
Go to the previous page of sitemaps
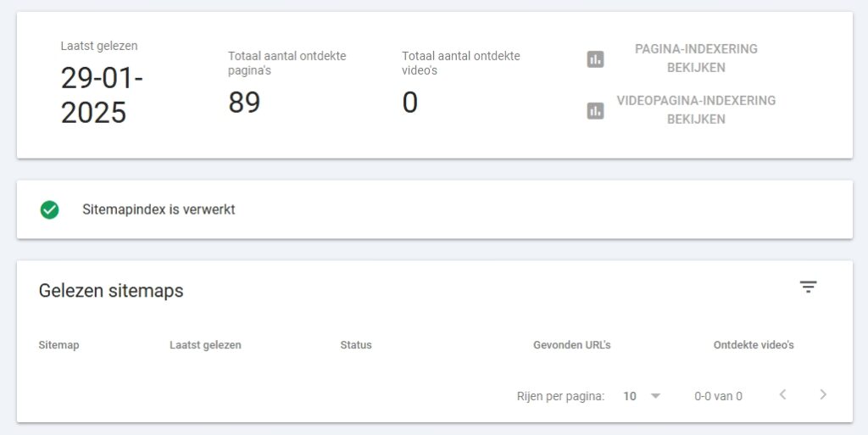coord(782,394)
